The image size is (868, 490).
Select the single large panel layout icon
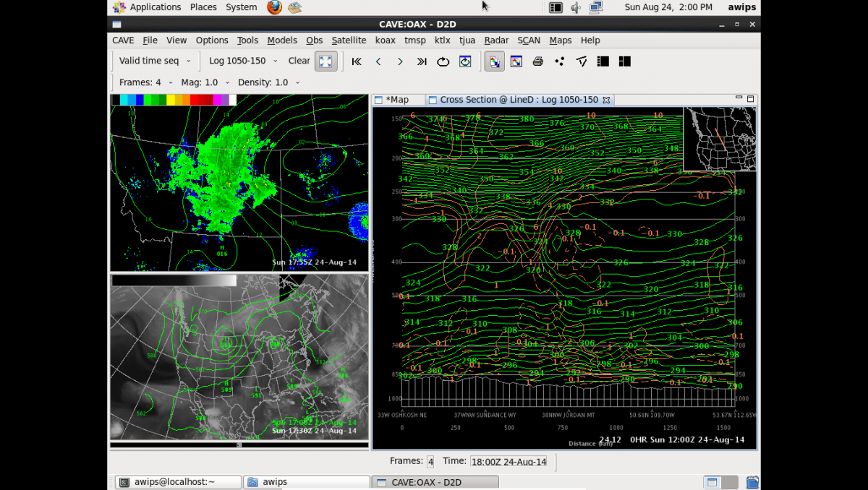pos(603,61)
